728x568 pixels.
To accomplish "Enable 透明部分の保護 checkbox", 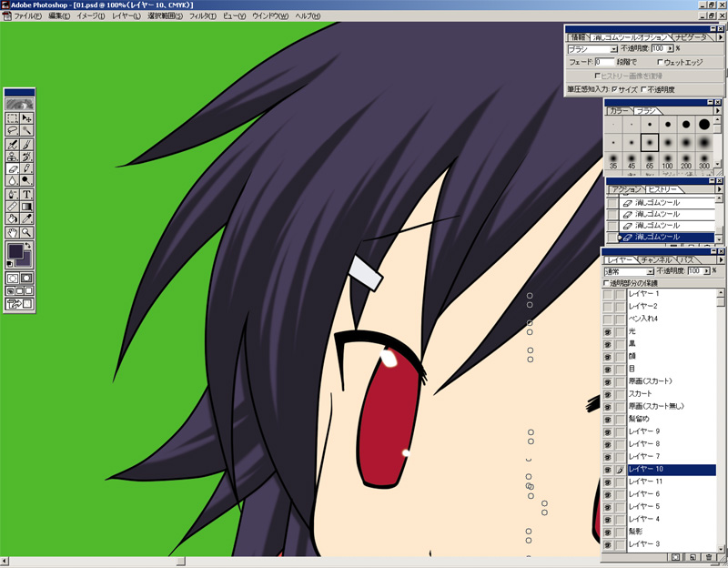I will [606, 283].
